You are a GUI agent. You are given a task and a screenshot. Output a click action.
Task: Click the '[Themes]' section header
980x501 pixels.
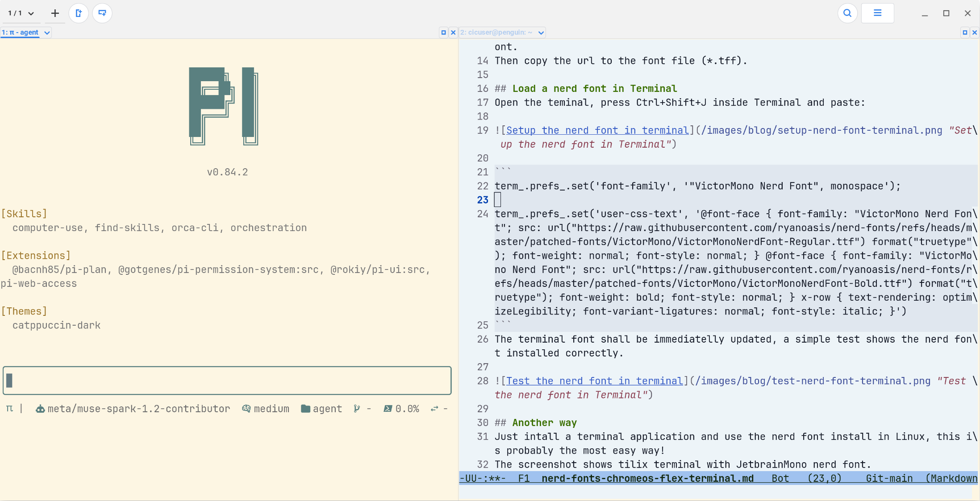[x=24, y=311]
